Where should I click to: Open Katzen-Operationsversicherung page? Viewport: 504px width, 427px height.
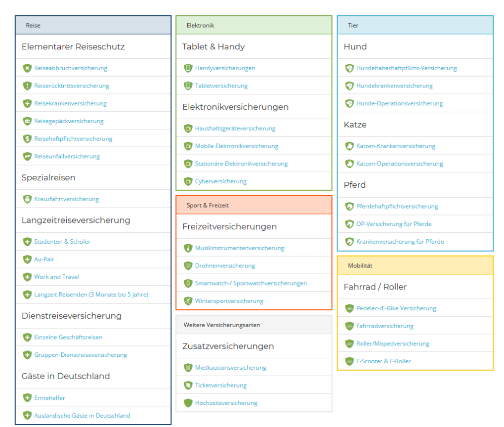point(399,164)
